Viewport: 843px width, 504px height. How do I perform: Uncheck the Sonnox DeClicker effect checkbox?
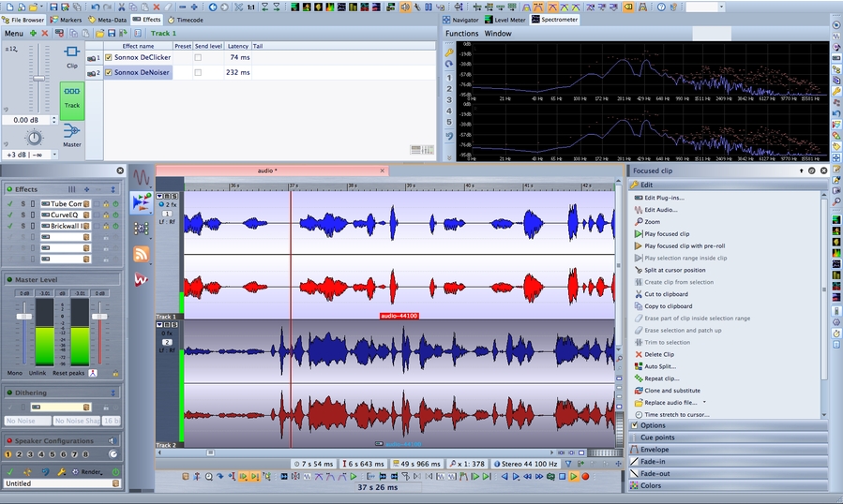tap(109, 57)
